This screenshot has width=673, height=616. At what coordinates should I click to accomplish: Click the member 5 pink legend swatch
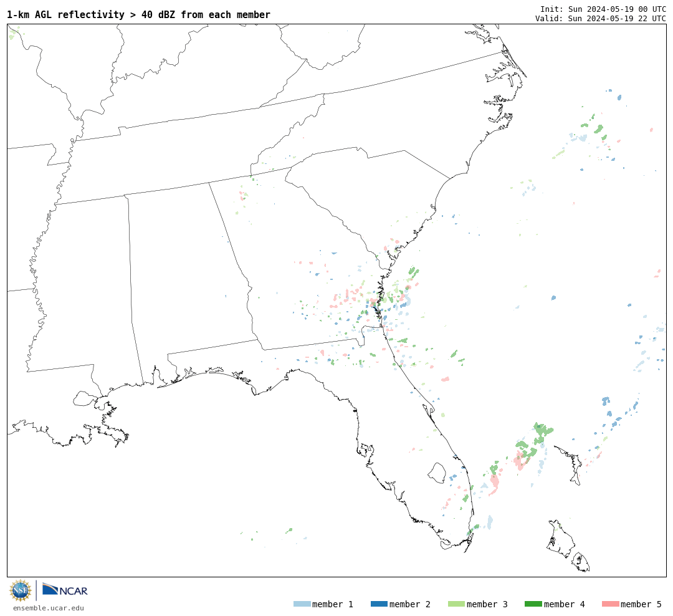click(610, 604)
